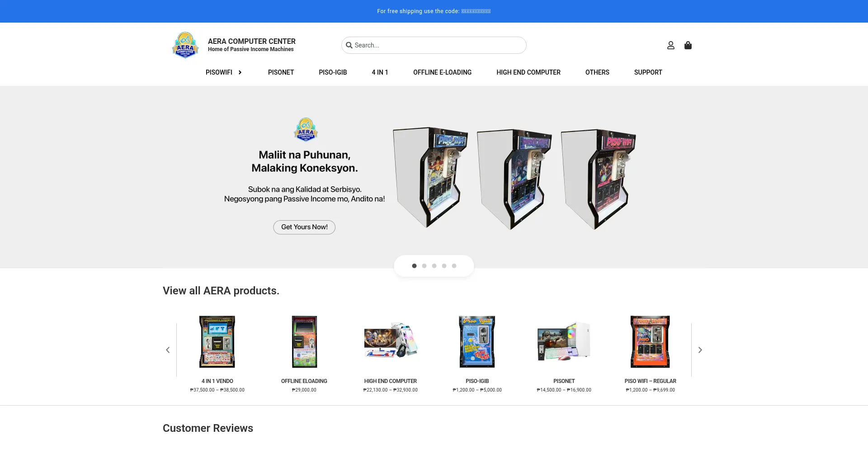Open the PISONET menu item
Screen dimensions: 868x449
click(281, 72)
